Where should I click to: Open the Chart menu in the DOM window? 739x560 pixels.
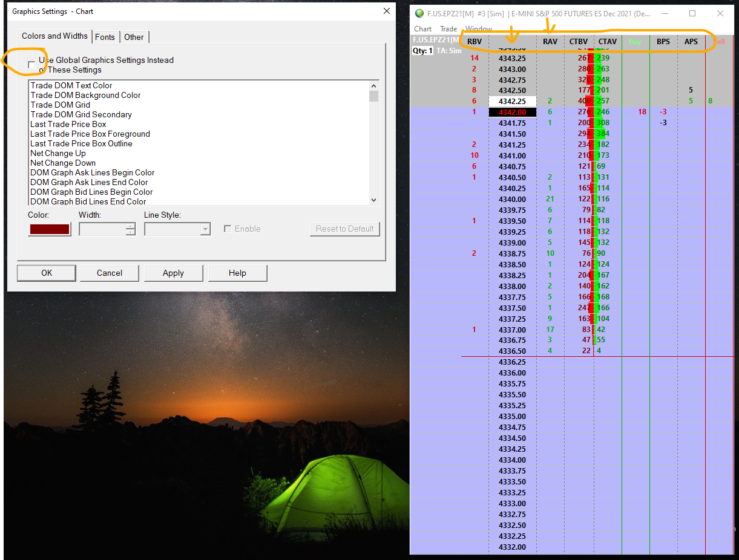[x=422, y=29]
